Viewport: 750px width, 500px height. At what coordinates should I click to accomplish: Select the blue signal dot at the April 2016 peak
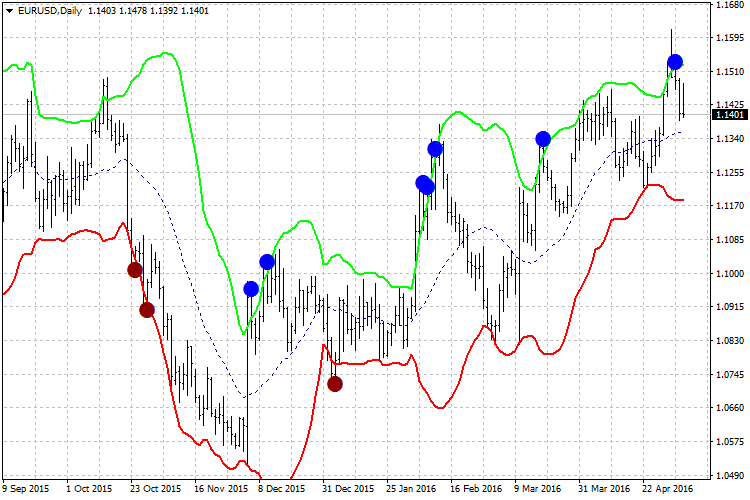675,62
